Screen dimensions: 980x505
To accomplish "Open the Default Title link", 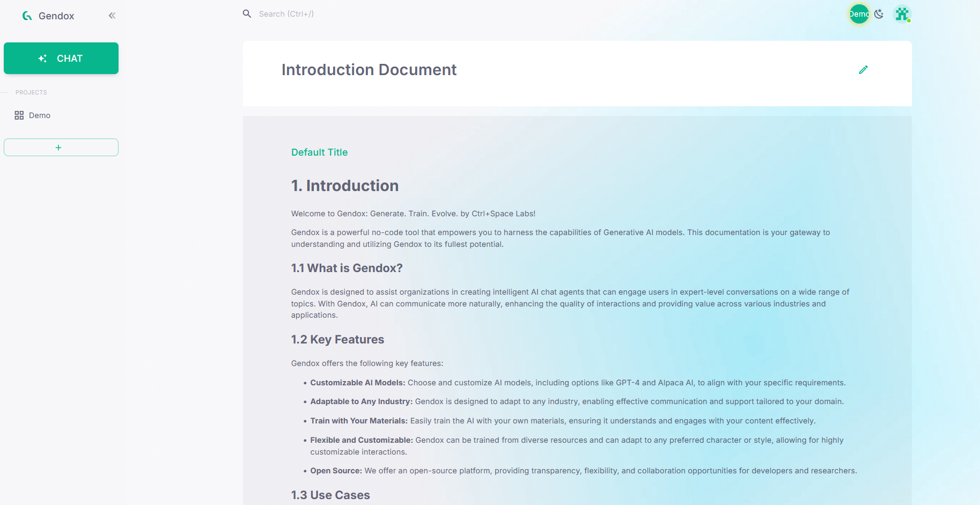I will (x=319, y=152).
